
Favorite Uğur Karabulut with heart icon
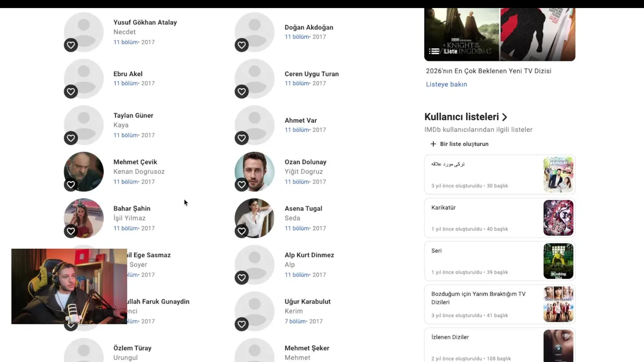[242, 324]
